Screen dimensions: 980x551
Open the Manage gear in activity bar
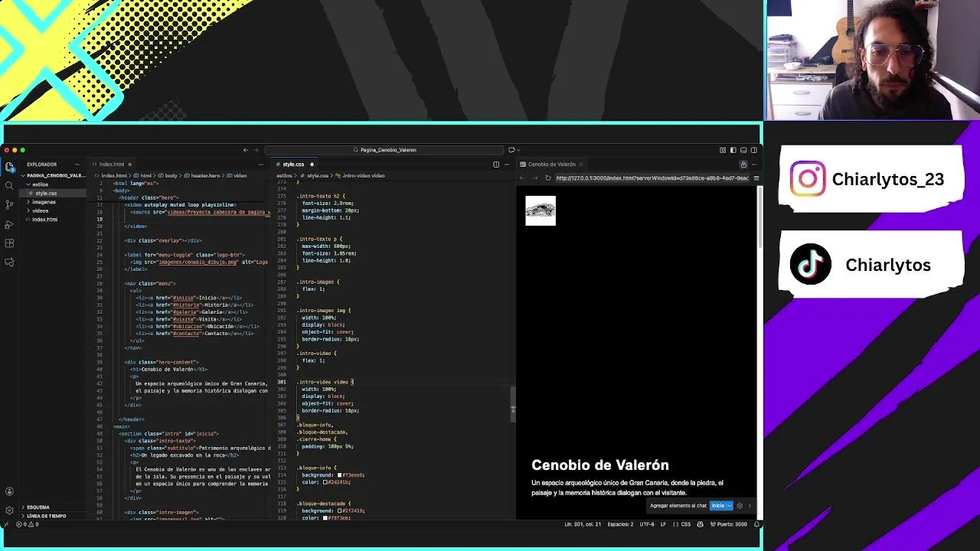click(x=9, y=510)
